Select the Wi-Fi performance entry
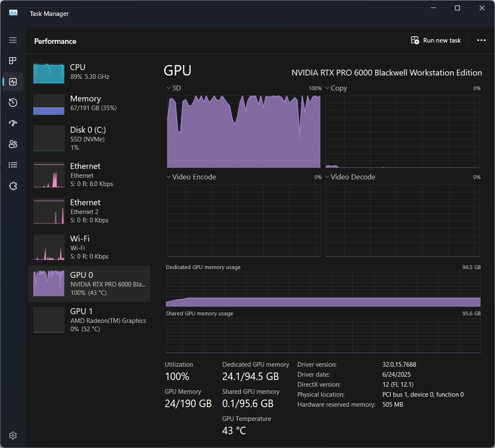Image resolution: width=495 pixels, height=448 pixels. click(x=89, y=247)
